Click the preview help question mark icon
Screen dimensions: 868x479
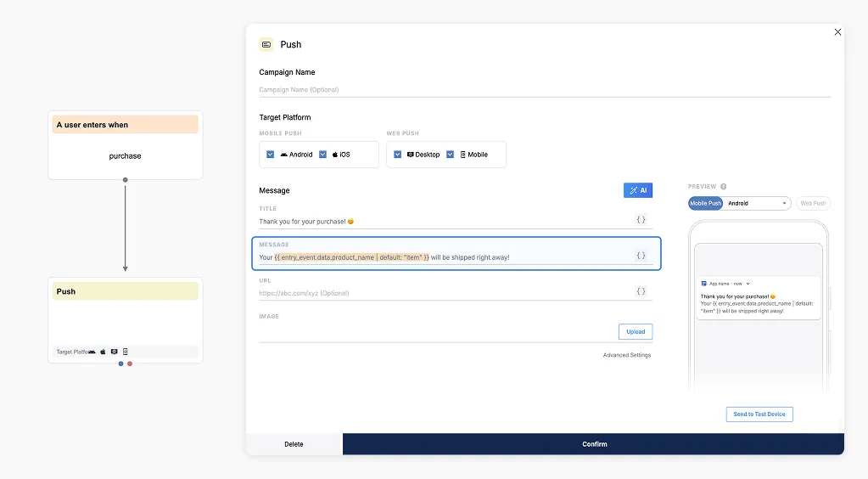pyautogui.click(x=724, y=187)
